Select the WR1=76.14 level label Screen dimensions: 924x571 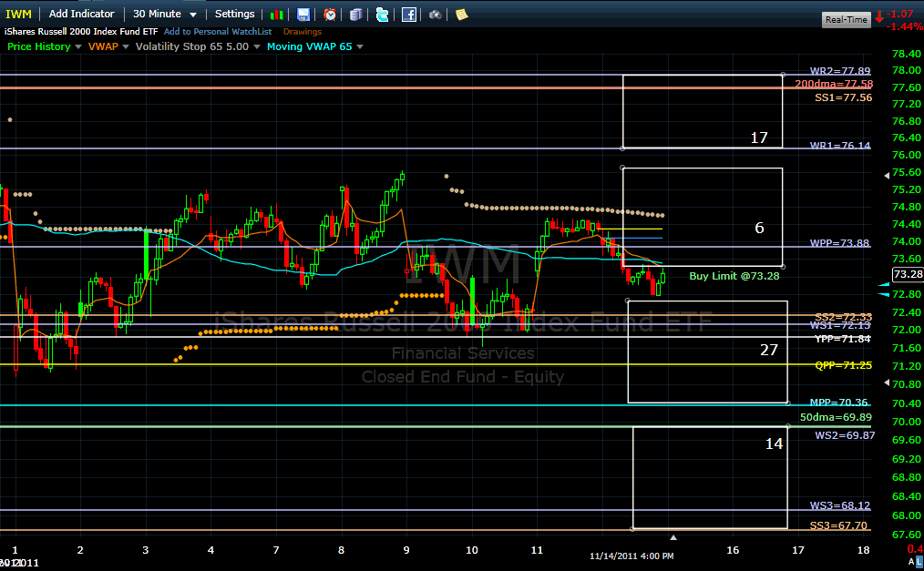(x=840, y=146)
